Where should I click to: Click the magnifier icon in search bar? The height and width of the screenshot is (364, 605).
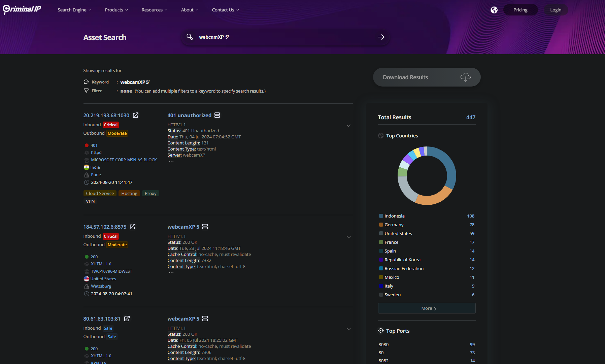[190, 37]
